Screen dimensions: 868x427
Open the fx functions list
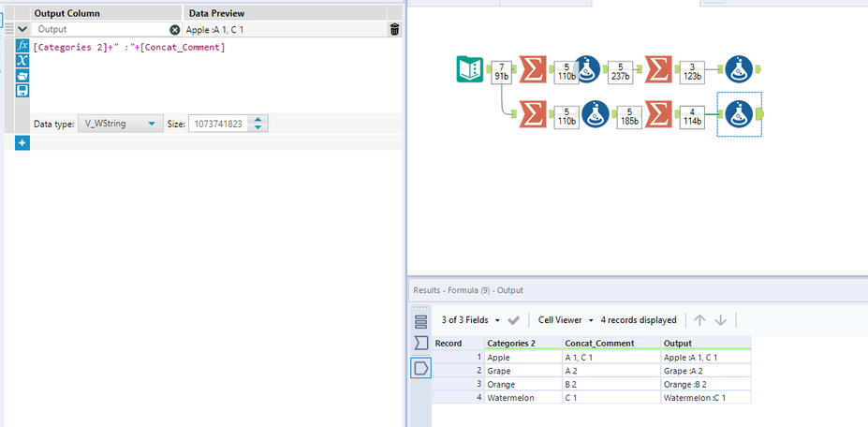click(22, 45)
